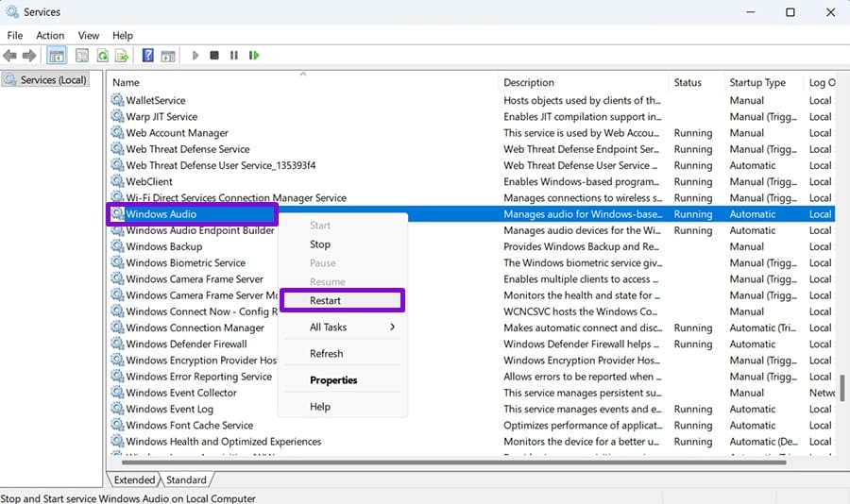Select Windows Audio Endpoint Builder row
The width and height of the screenshot is (850, 504).
tap(470, 230)
